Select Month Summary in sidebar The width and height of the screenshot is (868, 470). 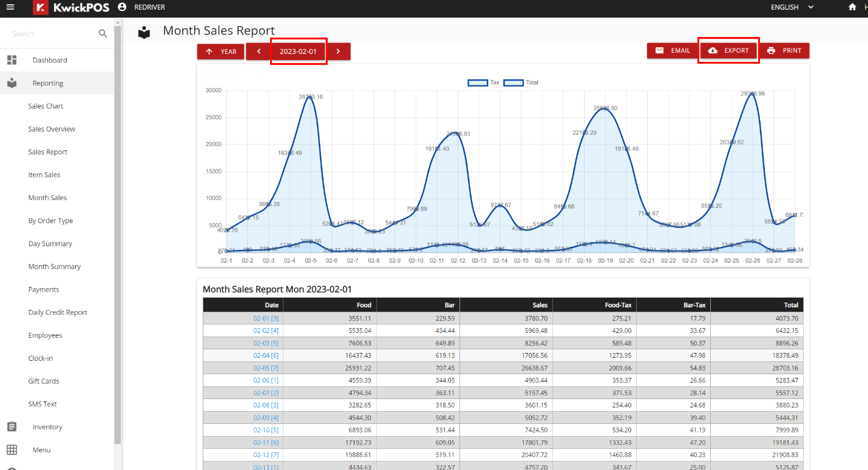[54, 267]
